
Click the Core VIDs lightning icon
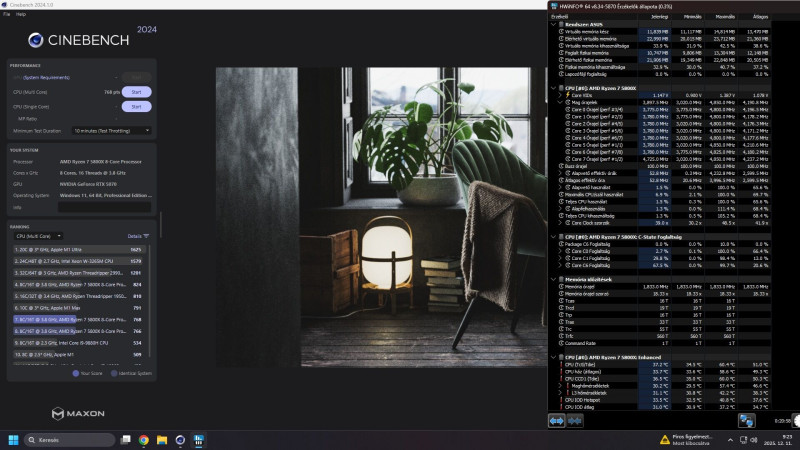coord(567,95)
